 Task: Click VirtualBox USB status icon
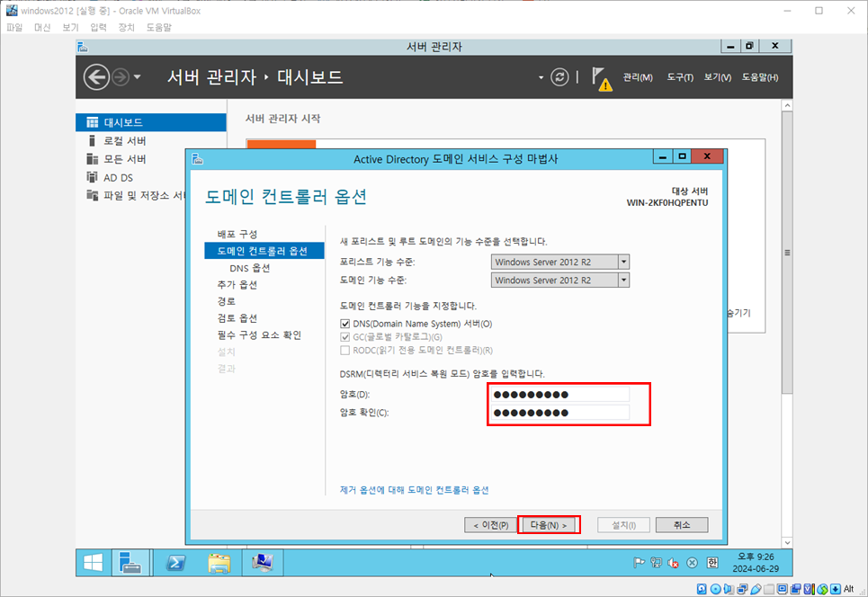point(756,589)
